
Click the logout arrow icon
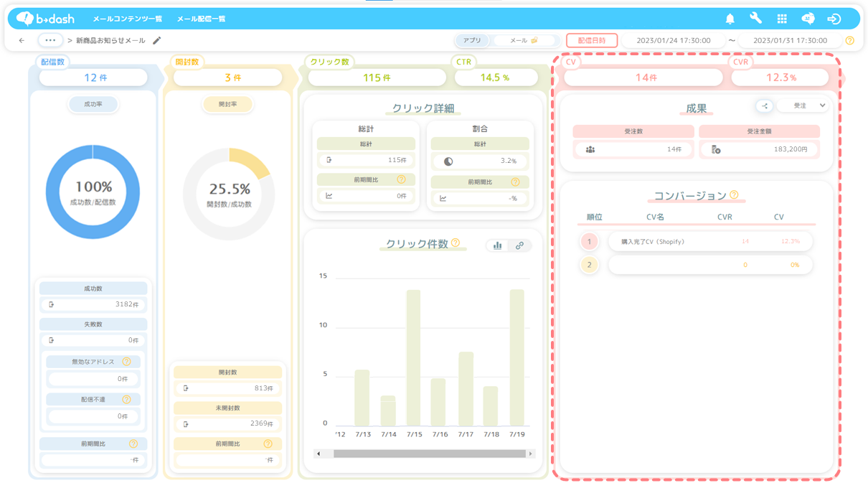click(834, 19)
